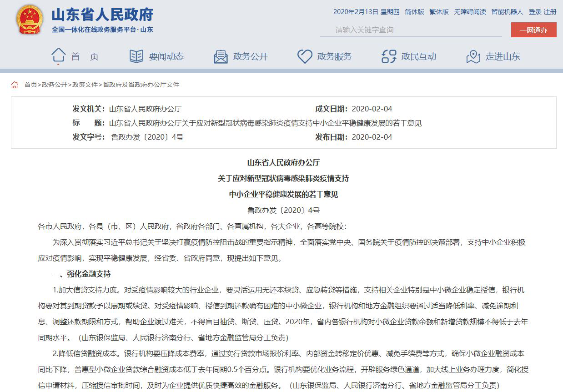Click the bold heading 山东省人民政府办公厅
The width and height of the screenshot is (563, 392).
(283, 162)
